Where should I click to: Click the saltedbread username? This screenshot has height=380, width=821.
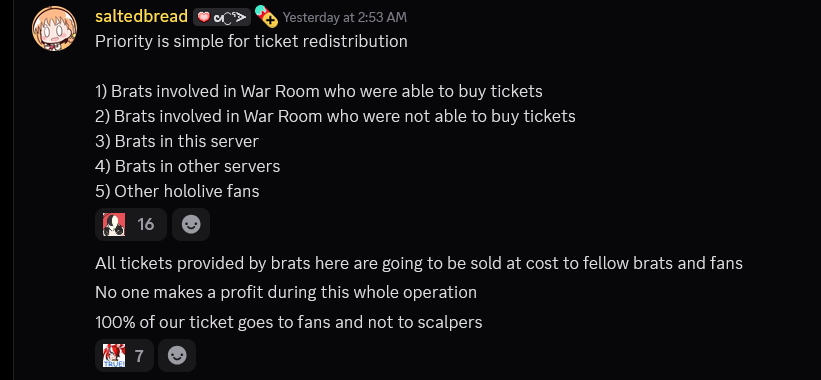point(141,17)
